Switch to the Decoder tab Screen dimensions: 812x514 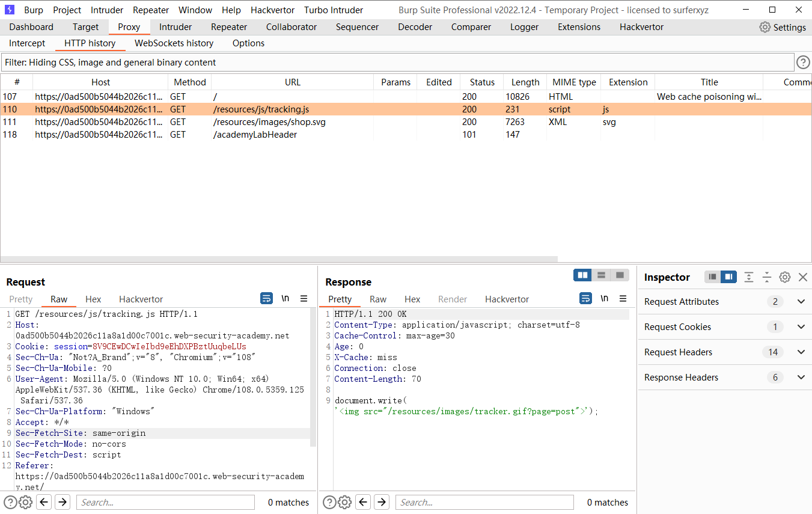415,27
